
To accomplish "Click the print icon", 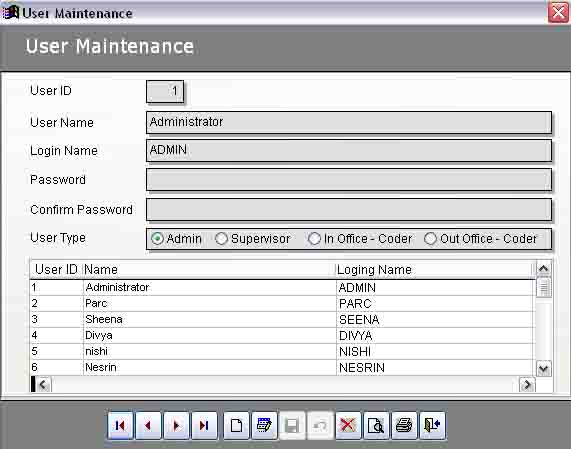I will click(x=404, y=425).
